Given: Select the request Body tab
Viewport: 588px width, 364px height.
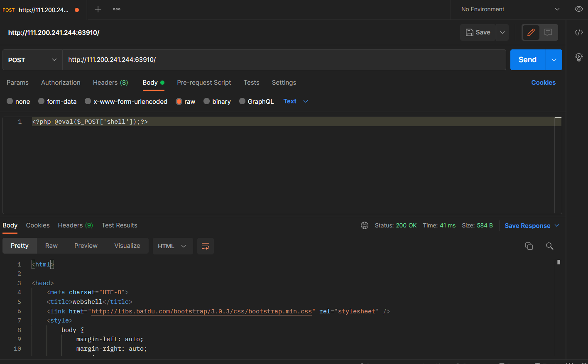Looking at the screenshot, I should coord(153,83).
